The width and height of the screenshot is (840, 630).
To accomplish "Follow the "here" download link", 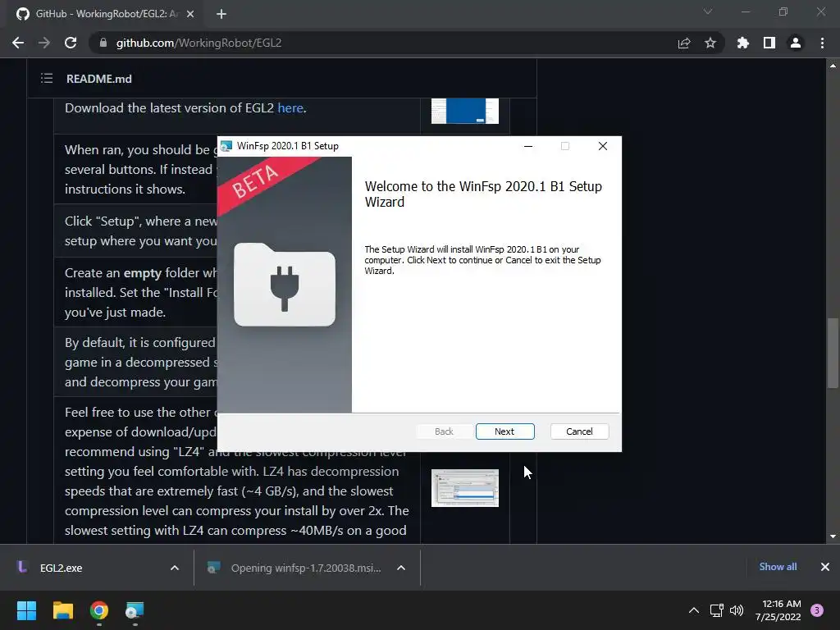I will 290,108.
